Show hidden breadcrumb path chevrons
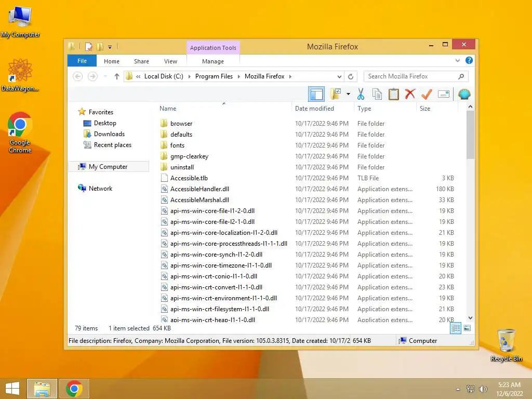Image resolution: width=532 pixels, height=399 pixels. click(138, 77)
